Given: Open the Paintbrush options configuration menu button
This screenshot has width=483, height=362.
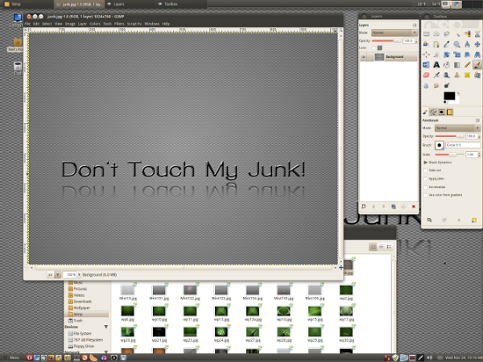Looking at the screenshot, I should click(x=478, y=120).
